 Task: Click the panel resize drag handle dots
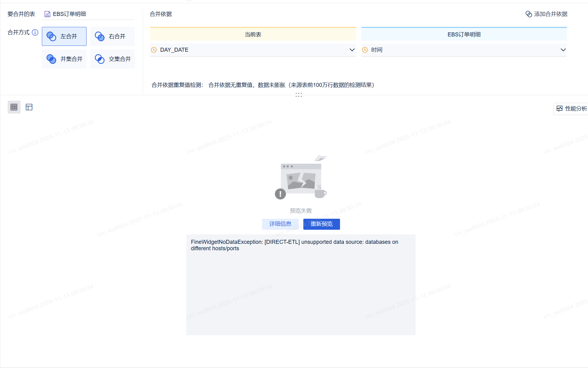(x=299, y=95)
